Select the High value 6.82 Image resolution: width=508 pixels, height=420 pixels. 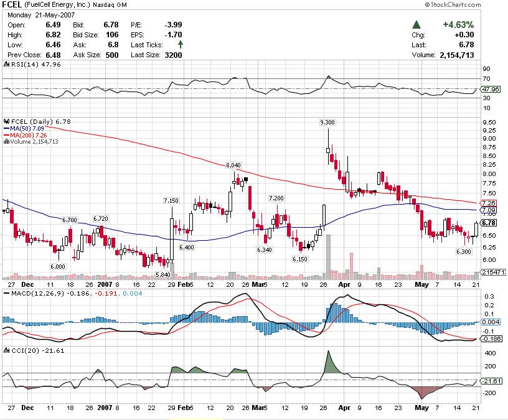(x=53, y=35)
